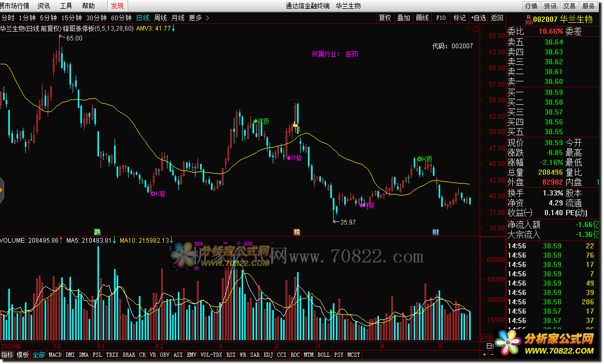The width and height of the screenshot is (604, 364).
Task: Open the 展市场行情 menu
Action: [x=15, y=6]
